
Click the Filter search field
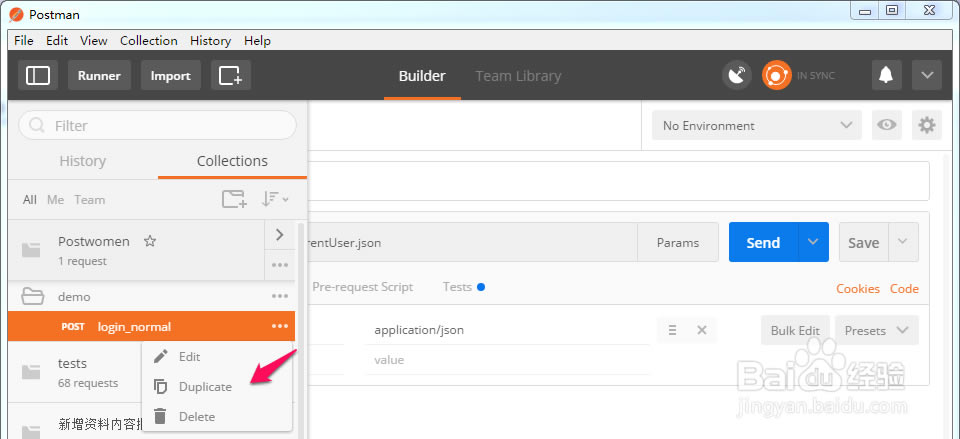coord(158,126)
